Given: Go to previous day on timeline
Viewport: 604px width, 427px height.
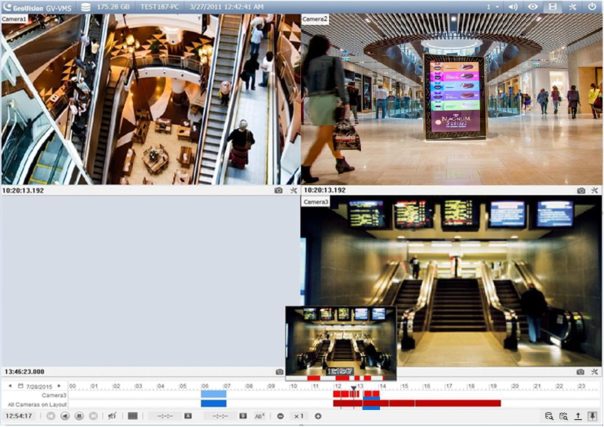Looking at the screenshot, I should click(x=9, y=385).
